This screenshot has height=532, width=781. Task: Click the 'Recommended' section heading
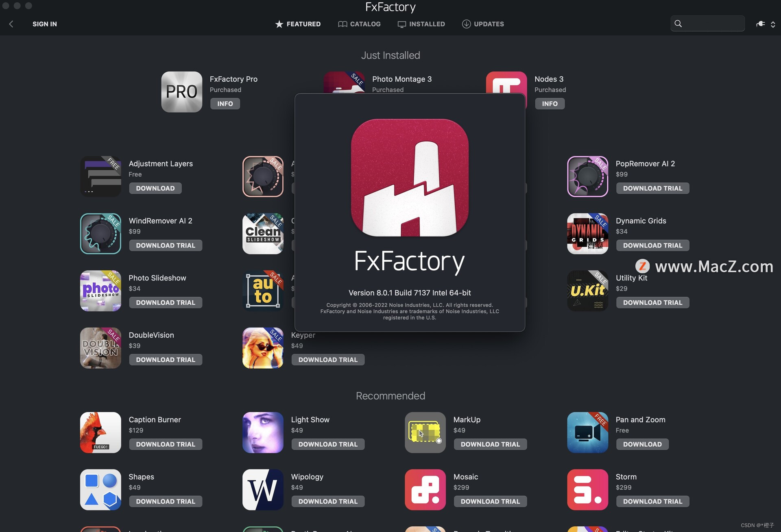point(390,396)
